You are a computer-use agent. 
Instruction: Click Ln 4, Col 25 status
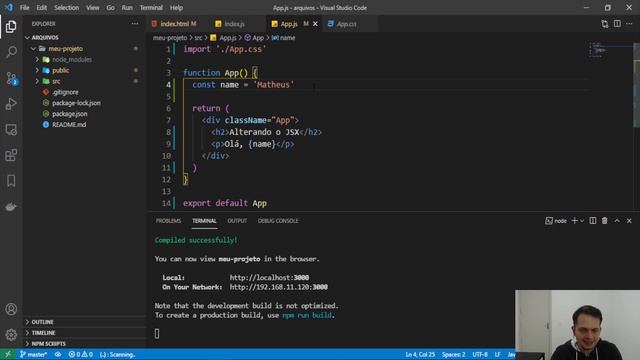(420, 354)
